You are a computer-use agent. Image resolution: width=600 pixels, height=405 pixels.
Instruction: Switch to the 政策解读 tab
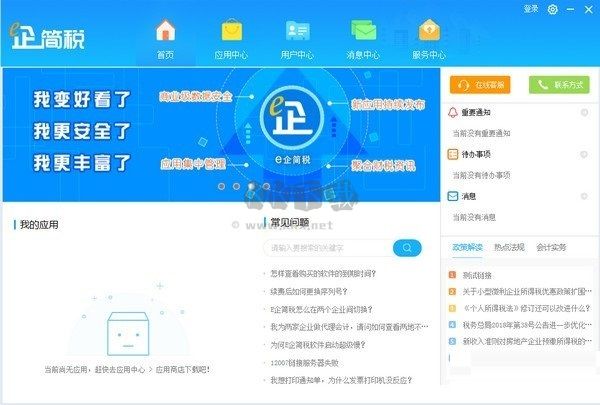467,247
